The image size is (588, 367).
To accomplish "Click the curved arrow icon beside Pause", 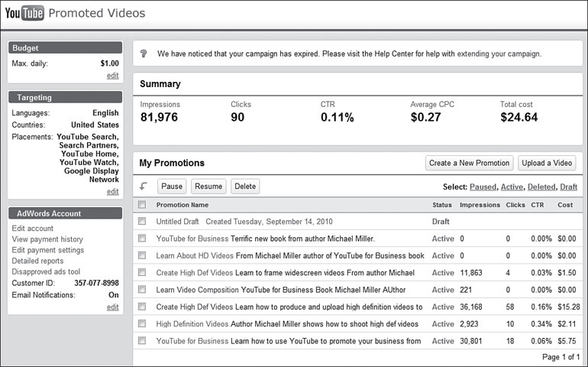I will pyautogui.click(x=144, y=186).
